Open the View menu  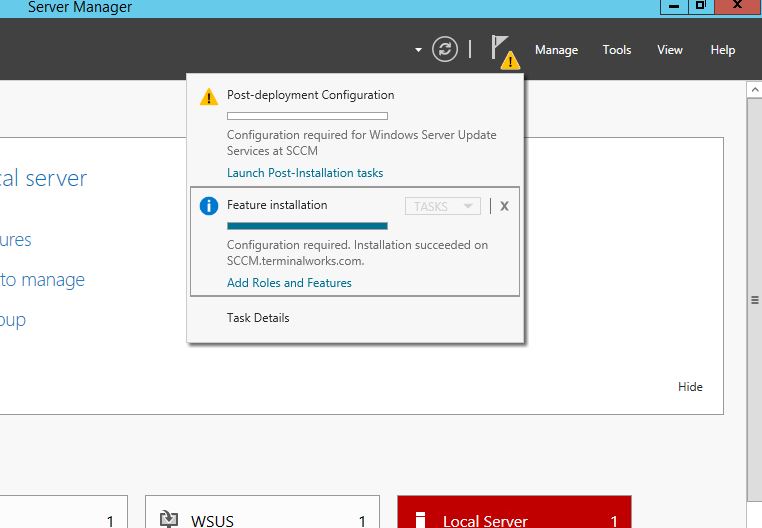pos(670,50)
